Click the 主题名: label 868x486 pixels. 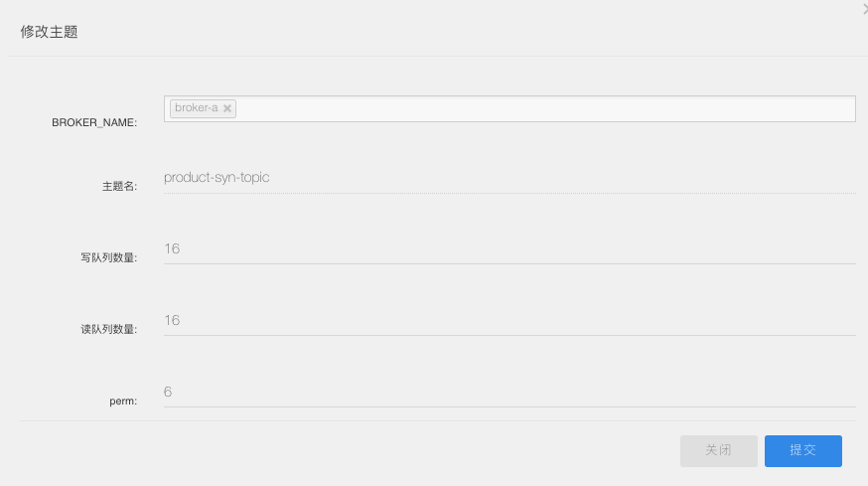tap(119, 186)
